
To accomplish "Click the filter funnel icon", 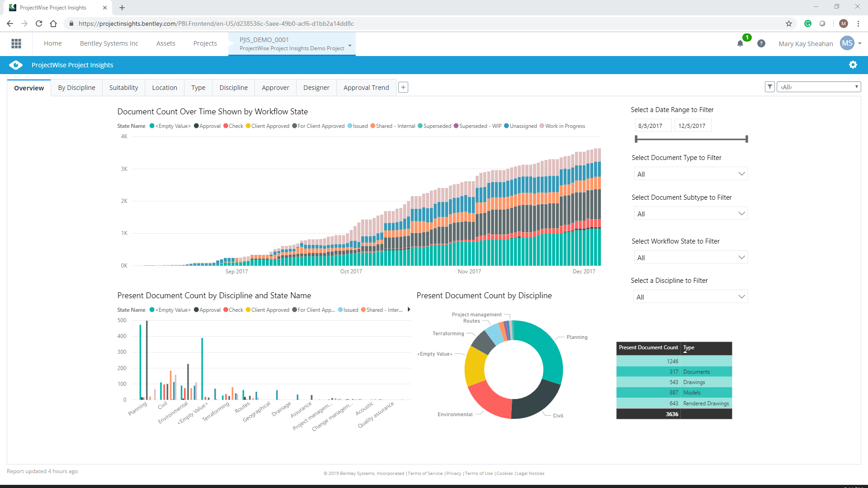I will [x=770, y=87].
